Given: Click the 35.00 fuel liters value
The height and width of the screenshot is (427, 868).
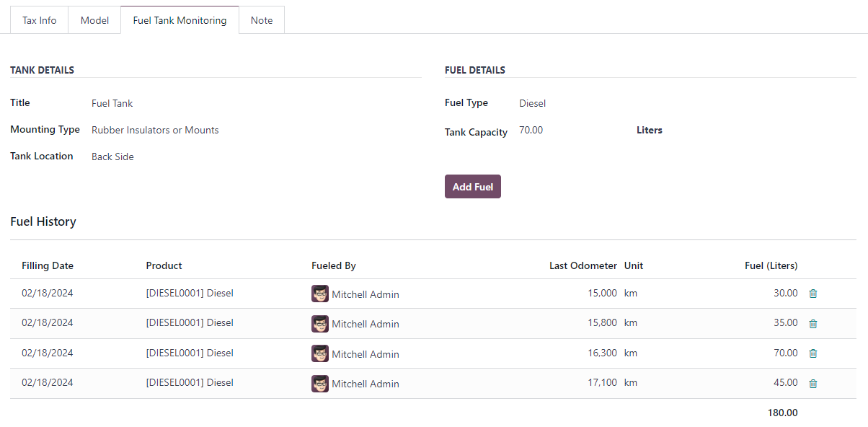Looking at the screenshot, I should [786, 322].
